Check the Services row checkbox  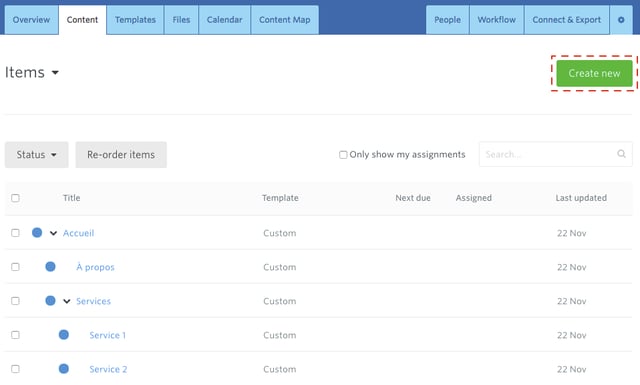click(16, 301)
